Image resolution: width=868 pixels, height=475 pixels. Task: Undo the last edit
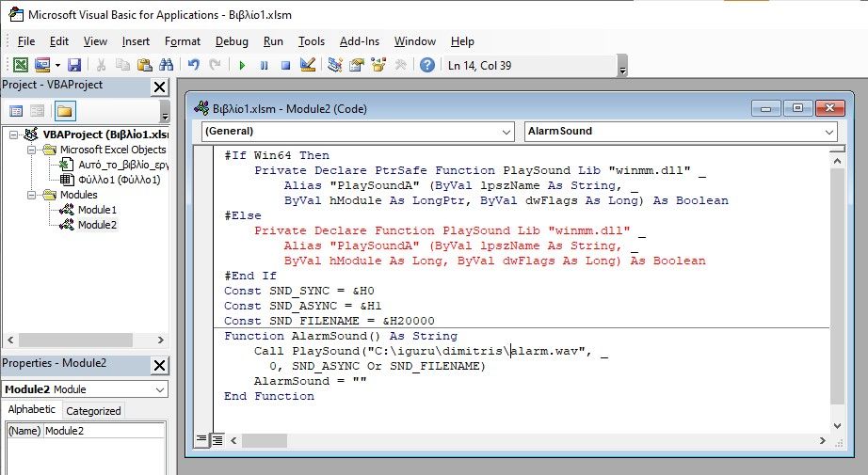click(193, 65)
